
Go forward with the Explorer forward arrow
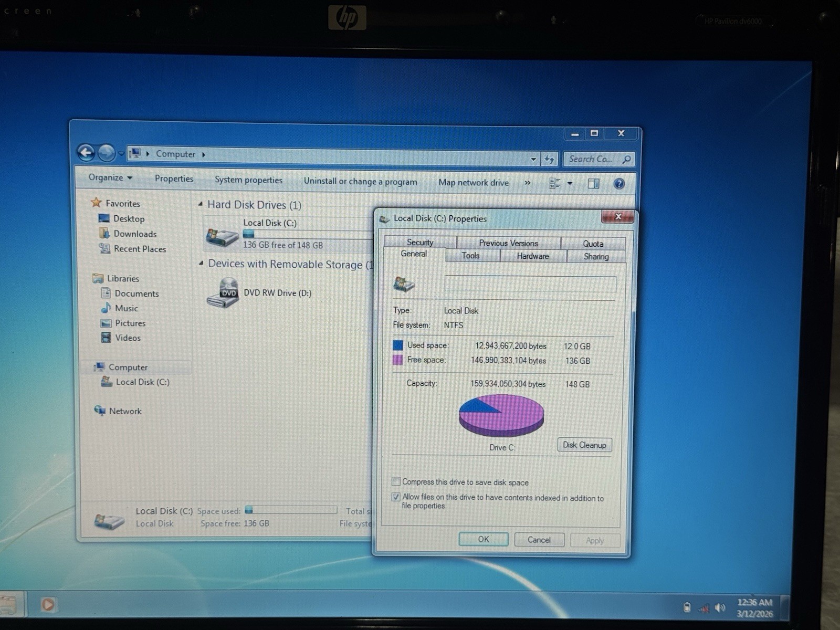pyautogui.click(x=107, y=153)
